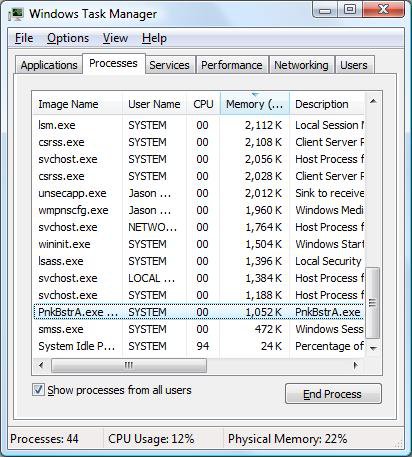Screen dimensions: 412x457
Task: Sort by User Name column header
Action: coord(154,104)
